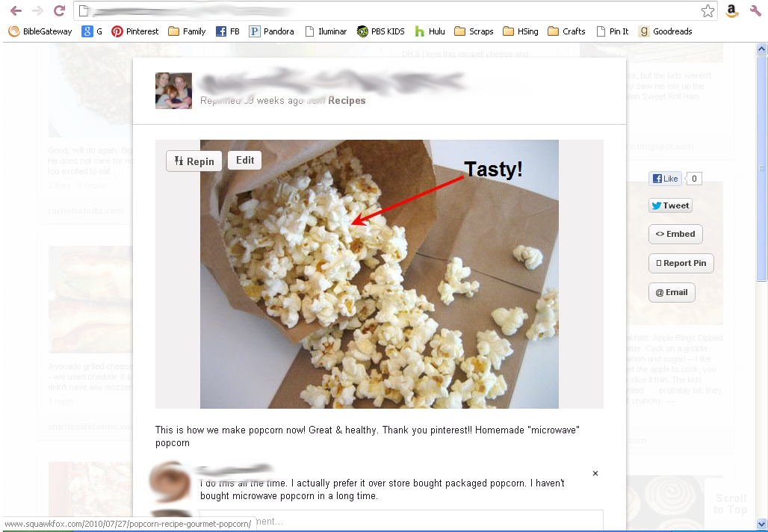768x532 pixels.
Task: Open the Hulu bookmark
Action: click(430, 31)
